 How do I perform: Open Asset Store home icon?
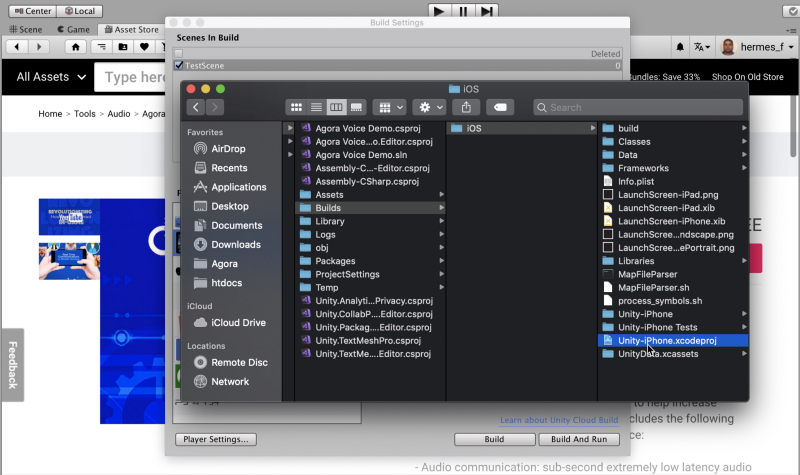point(76,47)
